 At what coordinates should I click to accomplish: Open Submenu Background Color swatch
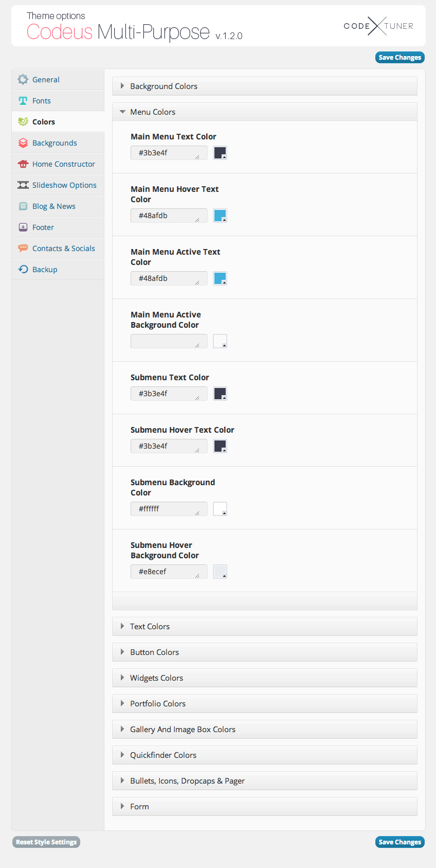pos(220,509)
